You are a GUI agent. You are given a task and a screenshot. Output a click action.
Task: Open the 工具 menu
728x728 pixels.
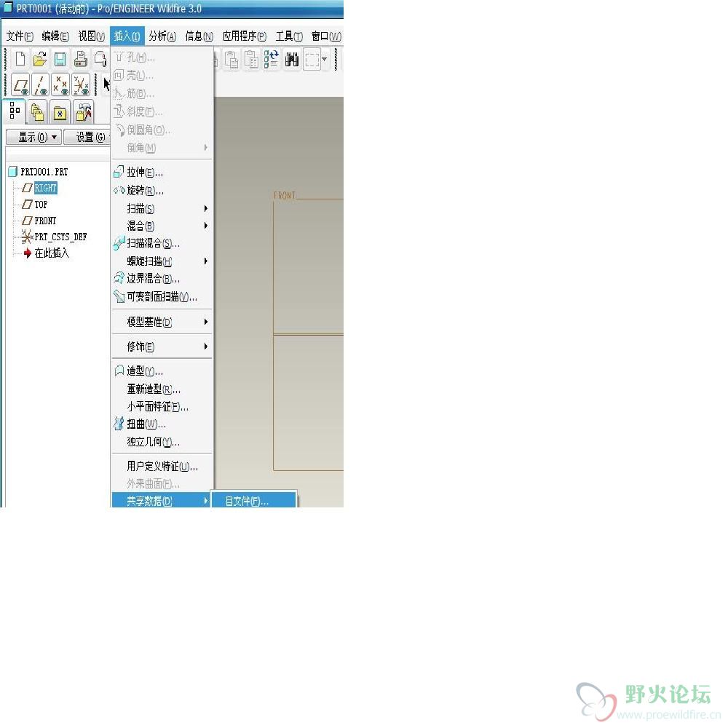[289, 36]
